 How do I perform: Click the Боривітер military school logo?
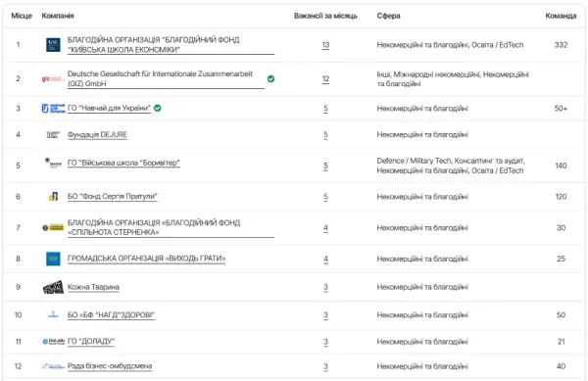[x=53, y=163]
